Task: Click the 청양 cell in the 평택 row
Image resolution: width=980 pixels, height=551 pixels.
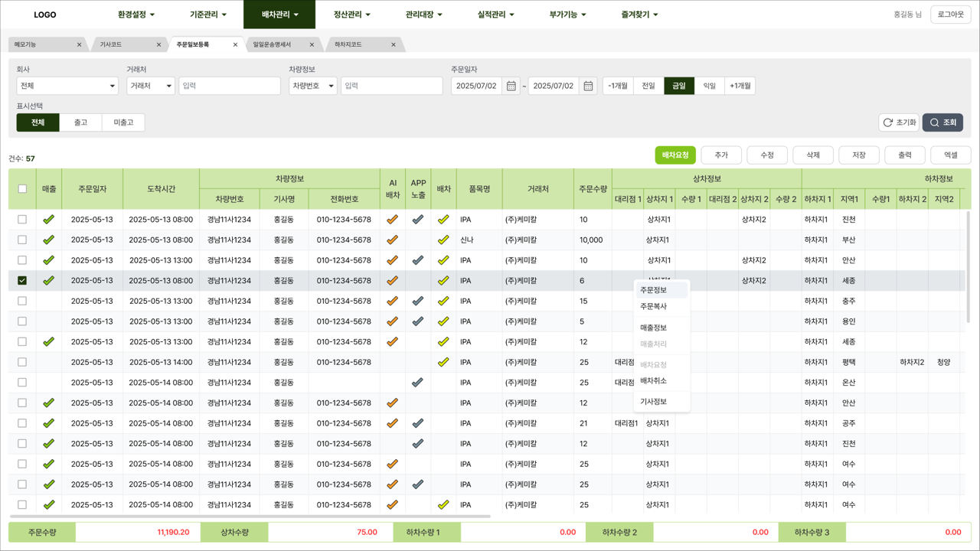Action: [943, 362]
